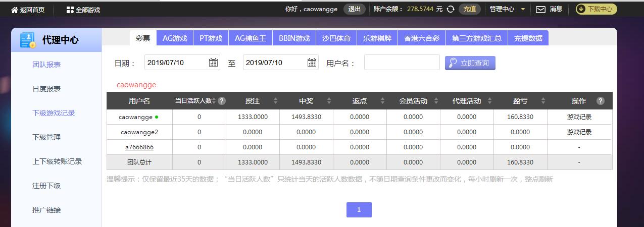This screenshot has height=227, width=644.
Task: Switch to the 乐游棋牌 tab
Action: tap(377, 38)
